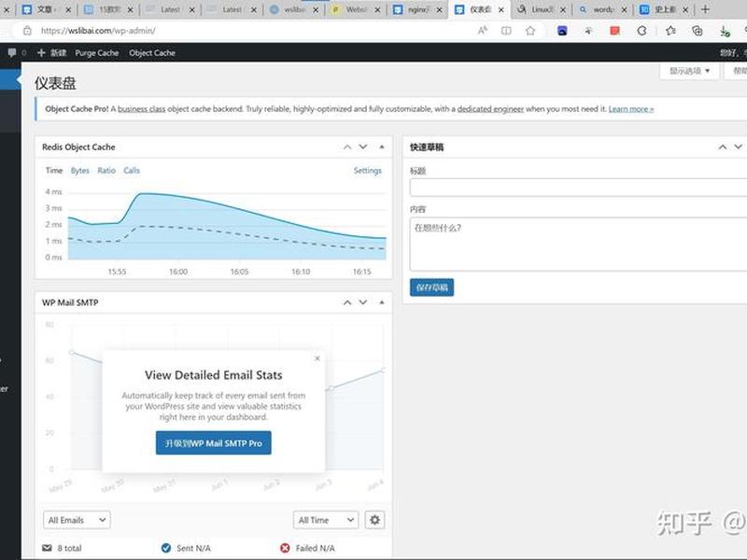This screenshot has width=747, height=560.
Task: Open split screen view icon
Action: (x=506, y=31)
